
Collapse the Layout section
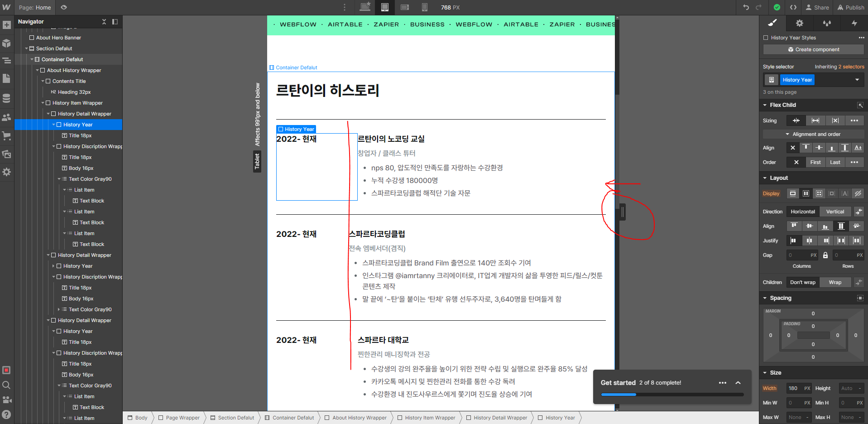[x=765, y=178]
